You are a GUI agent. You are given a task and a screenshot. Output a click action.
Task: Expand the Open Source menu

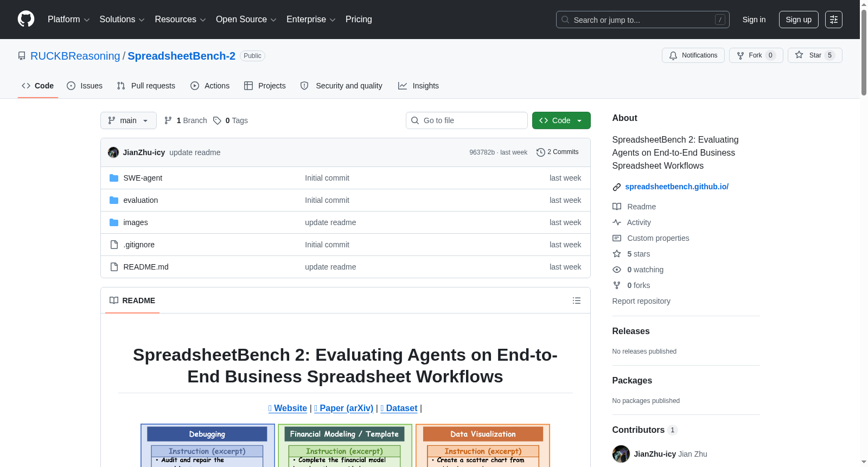(x=246, y=20)
